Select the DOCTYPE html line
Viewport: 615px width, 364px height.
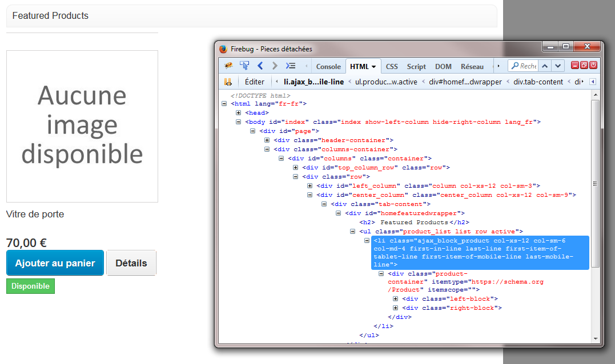(260, 96)
